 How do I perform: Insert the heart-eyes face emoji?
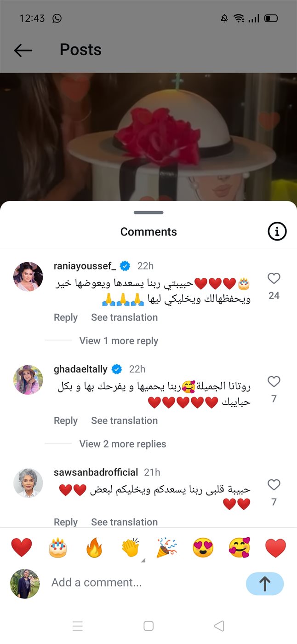point(203,548)
